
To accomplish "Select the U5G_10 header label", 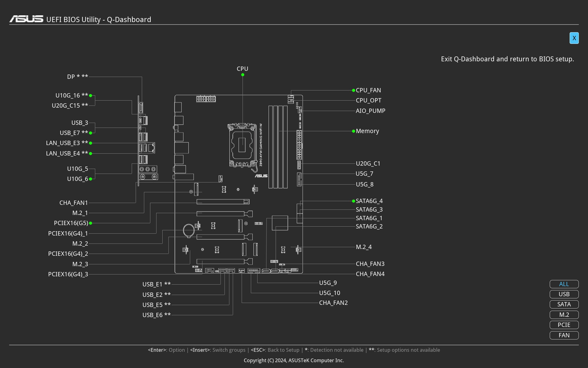I will (330, 293).
